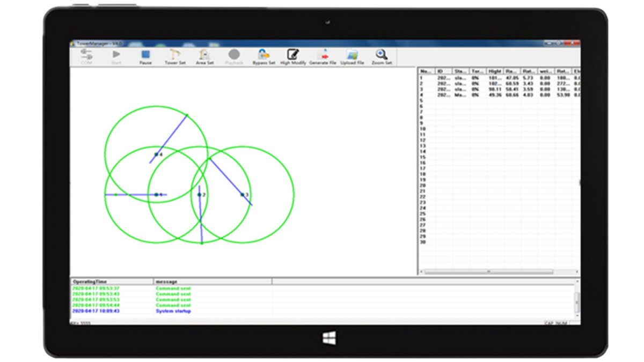Click the Generate File icon
The image size is (644, 362).
click(x=323, y=55)
